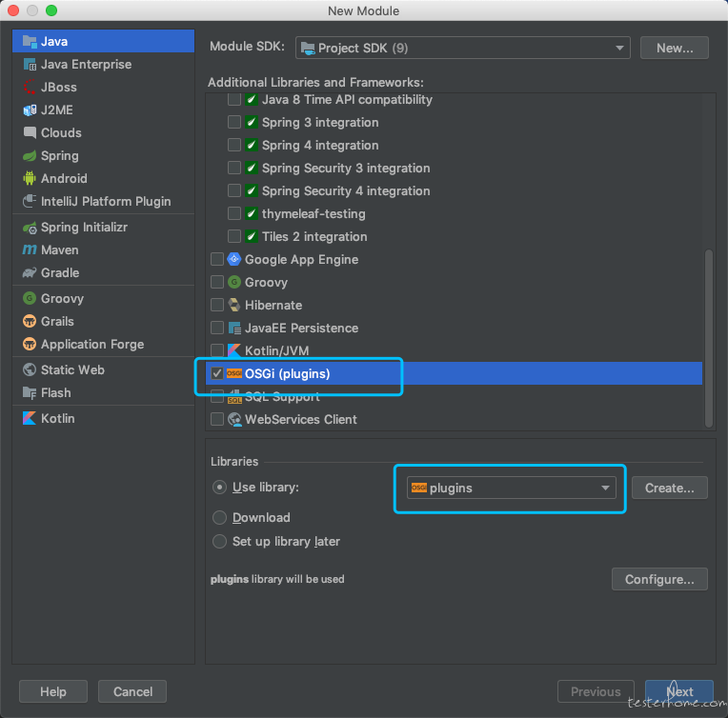Select the Android robot icon
Image resolution: width=728 pixels, height=718 pixels.
pyautogui.click(x=30, y=178)
